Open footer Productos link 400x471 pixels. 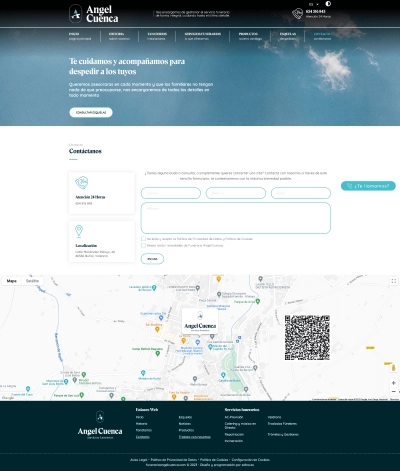click(186, 430)
